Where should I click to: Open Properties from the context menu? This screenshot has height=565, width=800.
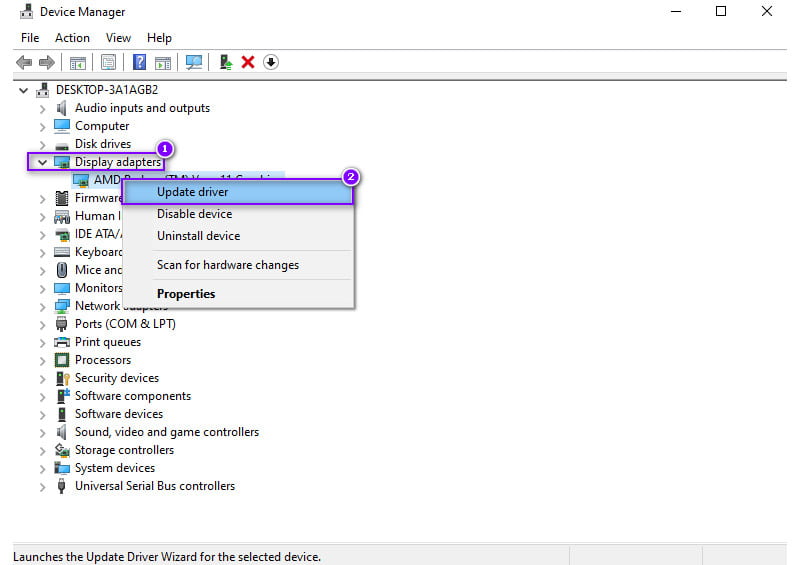(x=186, y=294)
